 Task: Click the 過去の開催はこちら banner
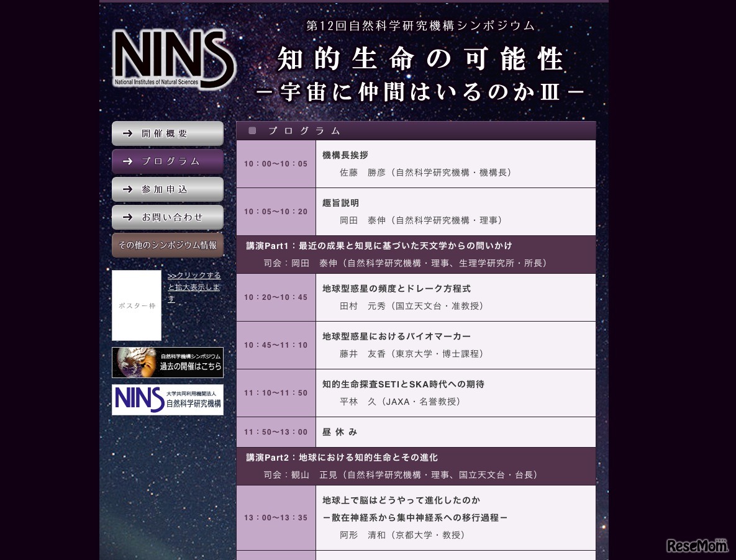(167, 362)
